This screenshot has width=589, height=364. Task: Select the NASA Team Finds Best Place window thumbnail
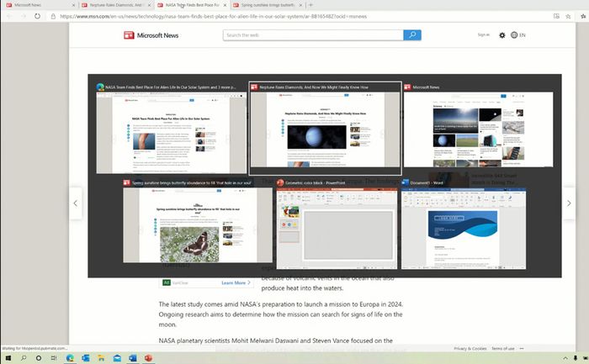[x=172, y=129]
